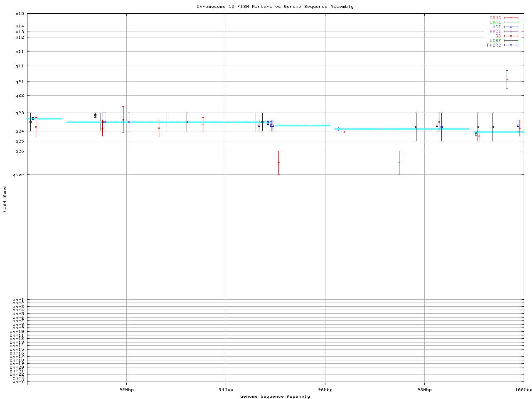Click the LANL legend line sample
The width and height of the screenshot is (532, 399).
[511, 22]
